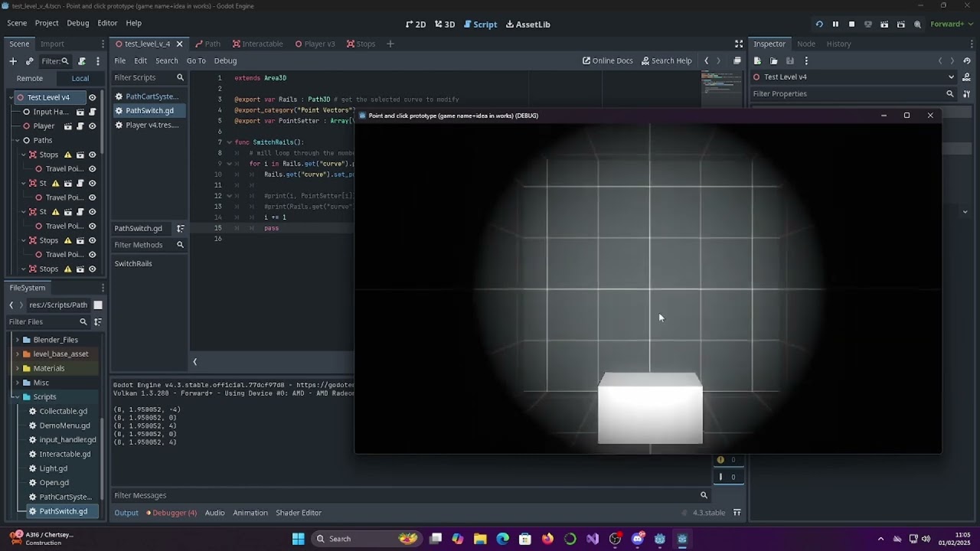Image resolution: width=980 pixels, height=551 pixels.
Task: Stop the running project
Action: tap(851, 24)
